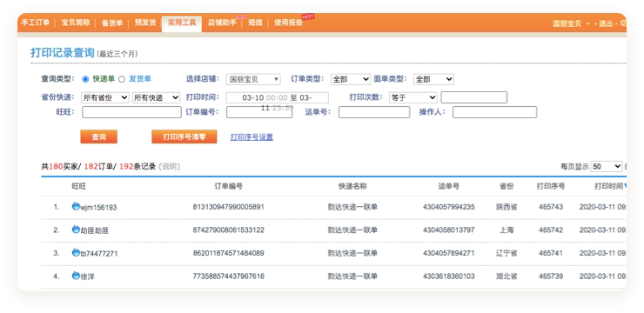This screenshot has height=313, width=644.
Task: Click province cell 湖北省
Action: click(x=506, y=276)
